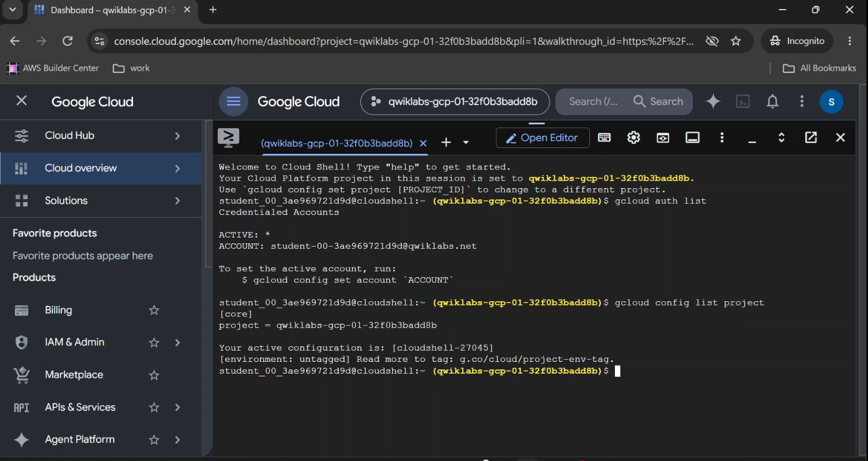The image size is (868, 461).
Task: Close the Google Cloud navigation menu
Action: click(21, 101)
